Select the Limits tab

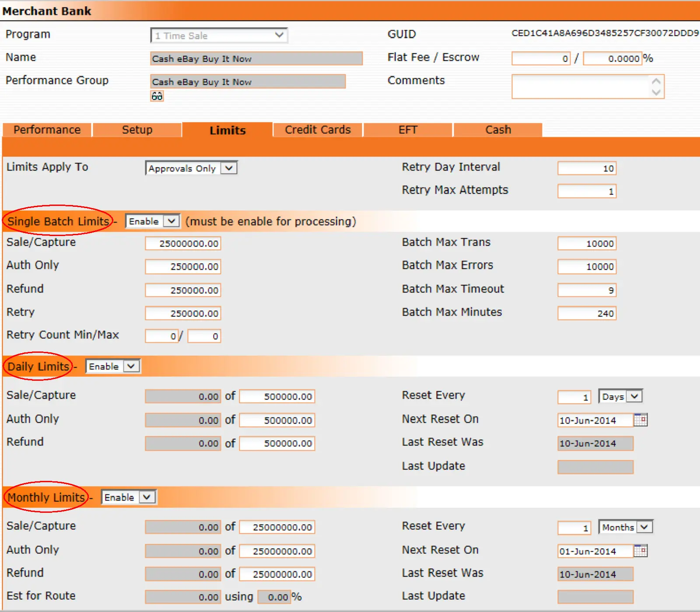227,129
